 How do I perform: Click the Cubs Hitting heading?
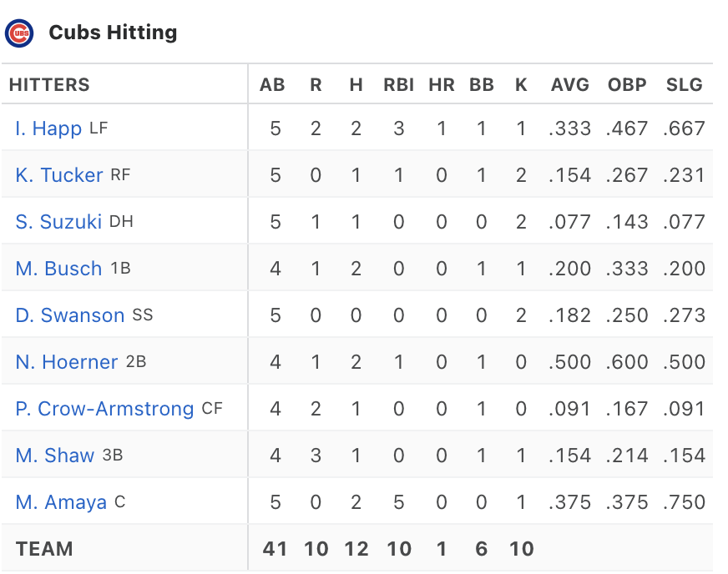[x=113, y=33]
